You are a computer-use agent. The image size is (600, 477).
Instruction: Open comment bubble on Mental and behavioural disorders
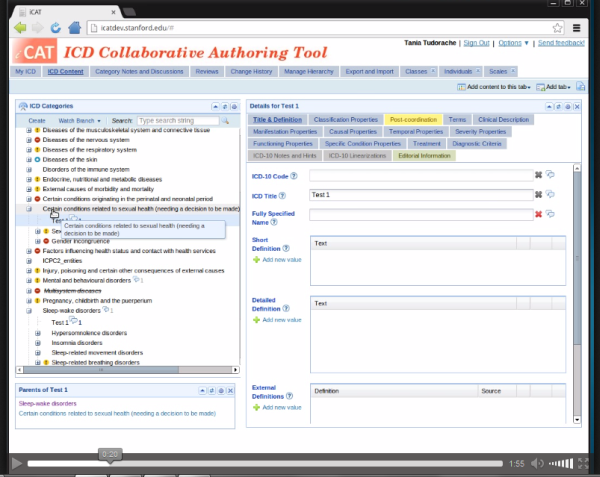[137, 280]
